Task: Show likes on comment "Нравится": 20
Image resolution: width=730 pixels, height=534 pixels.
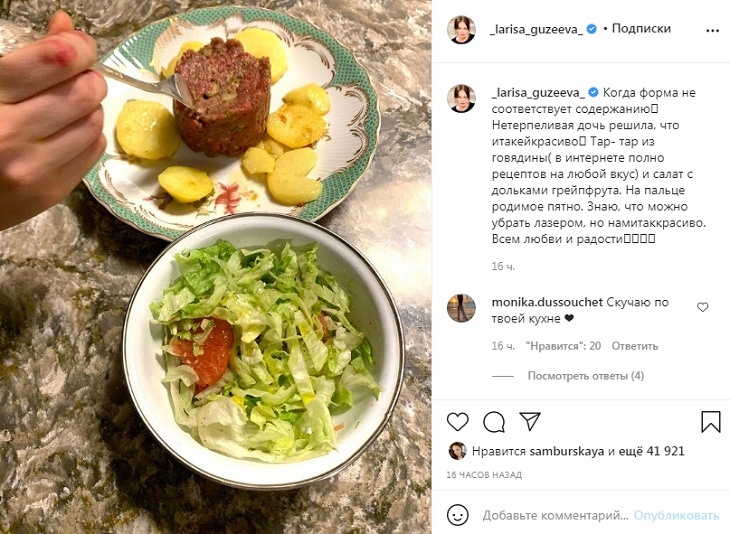Action: (563, 346)
